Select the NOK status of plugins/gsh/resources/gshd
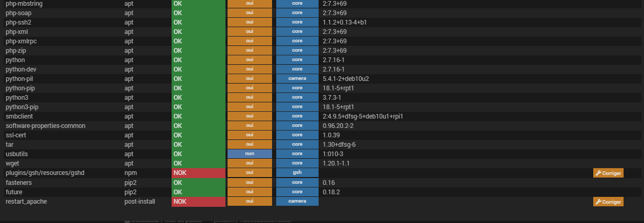The height and width of the screenshot is (223, 644). [x=198, y=172]
